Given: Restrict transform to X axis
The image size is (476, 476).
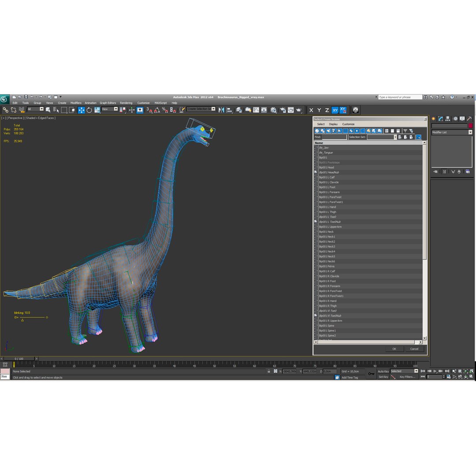Looking at the screenshot, I should (311, 110).
